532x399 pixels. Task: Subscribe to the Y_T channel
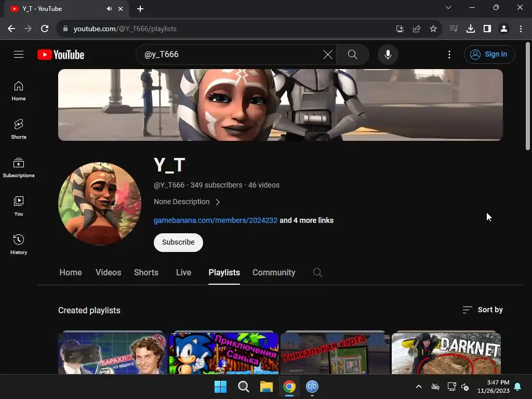178,242
